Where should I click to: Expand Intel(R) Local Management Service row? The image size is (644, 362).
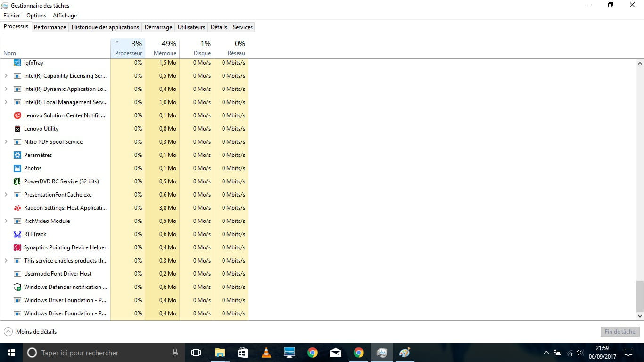click(x=6, y=102)
